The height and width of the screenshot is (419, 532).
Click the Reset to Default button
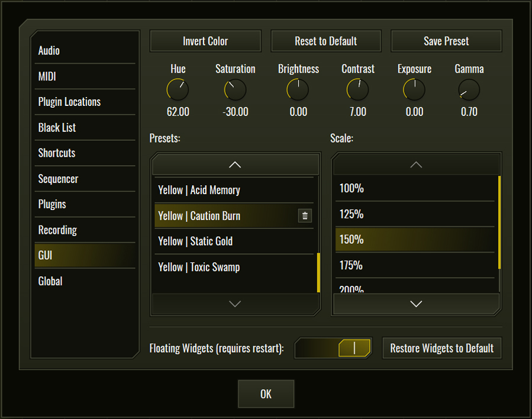click(325, 41)
